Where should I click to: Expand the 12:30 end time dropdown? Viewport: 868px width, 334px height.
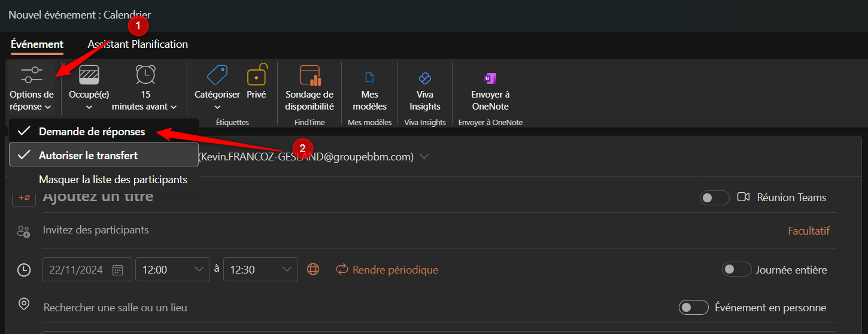287,269
